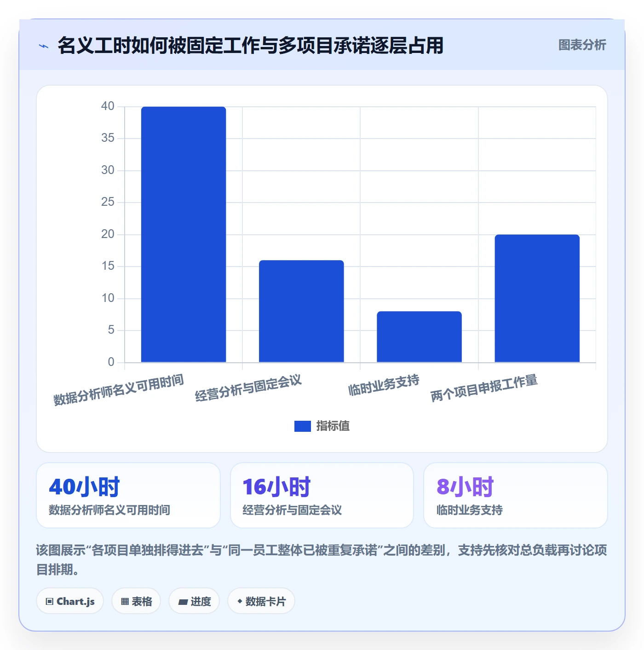Click the 图表分析 label in header
644x650 pixels.
pos(582,45)
